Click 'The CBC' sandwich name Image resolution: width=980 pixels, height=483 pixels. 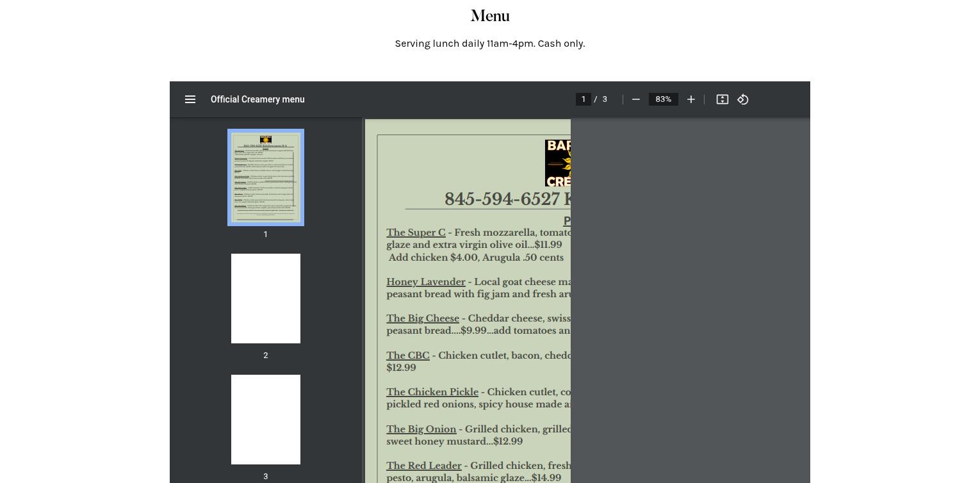408,356
